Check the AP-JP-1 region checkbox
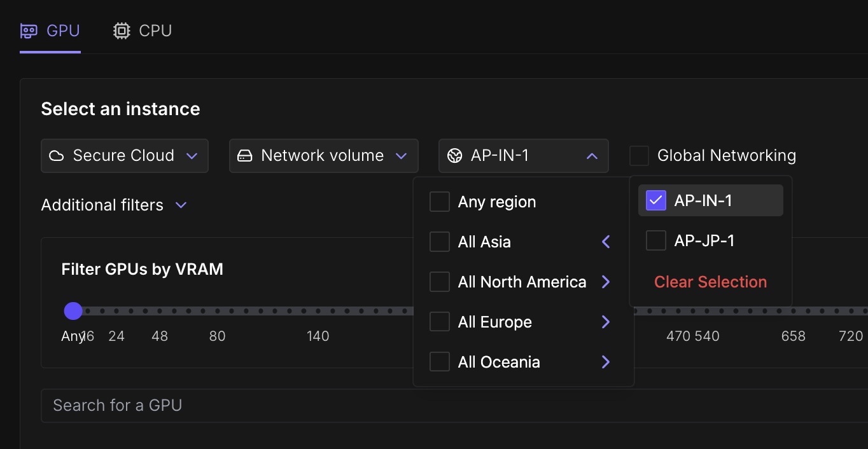This screenshot has height=449, width=868. (656, 241)
